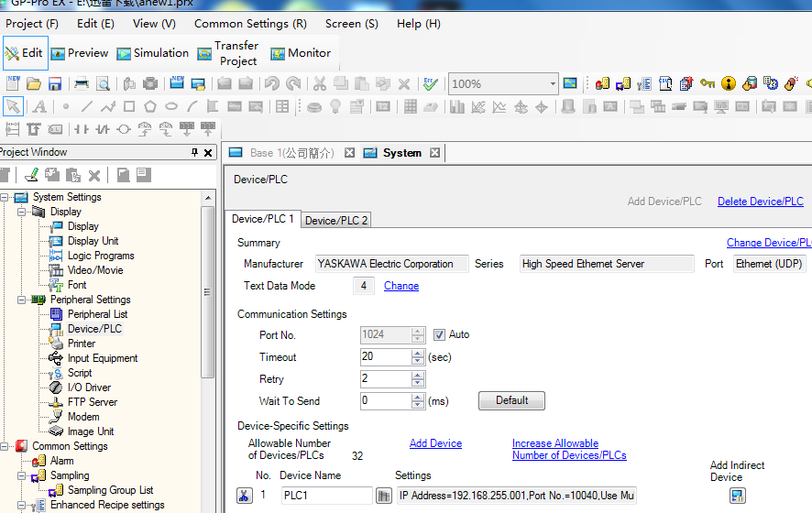
Task: Click the Transfer Project icon
Action: click(x=227, y=53)
